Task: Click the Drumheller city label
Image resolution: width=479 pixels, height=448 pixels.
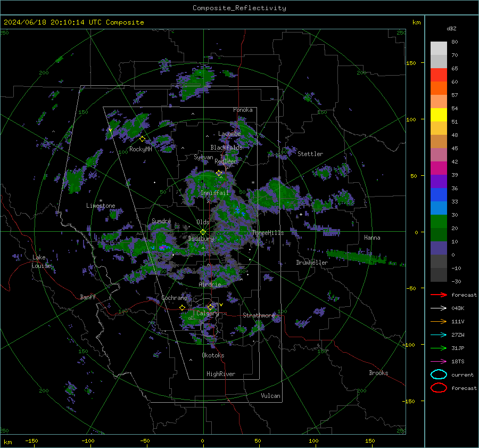Action: point(312,263)
